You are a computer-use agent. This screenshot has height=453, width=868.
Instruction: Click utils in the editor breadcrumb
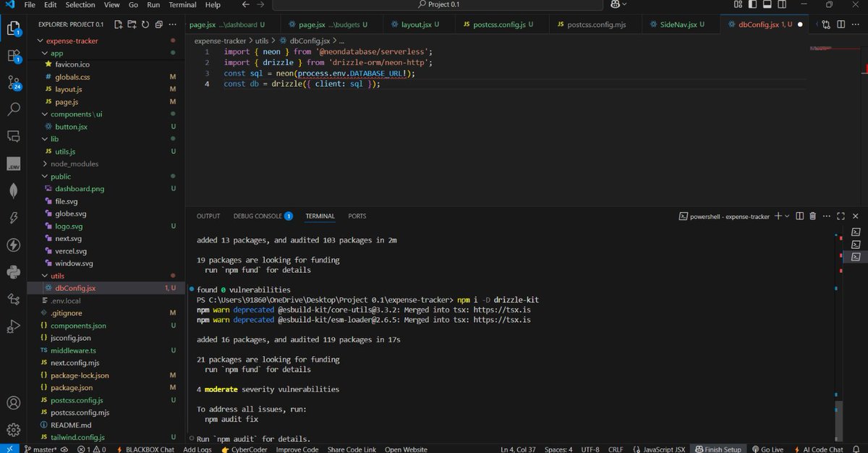point(261,41)
